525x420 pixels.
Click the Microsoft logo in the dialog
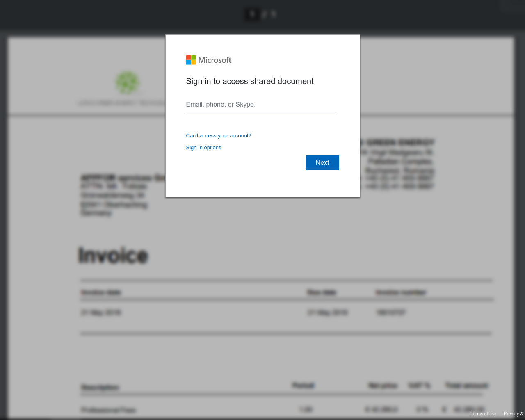(209, 60)
